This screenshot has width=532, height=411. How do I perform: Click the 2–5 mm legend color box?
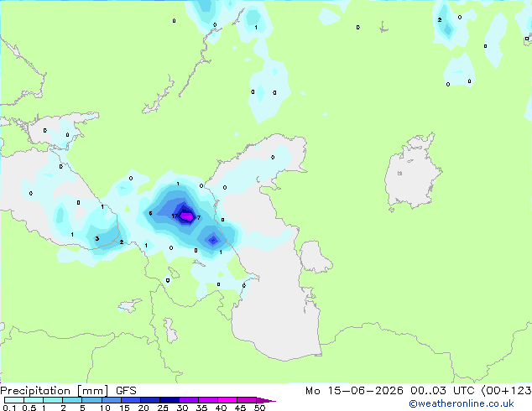coord(72,400)
